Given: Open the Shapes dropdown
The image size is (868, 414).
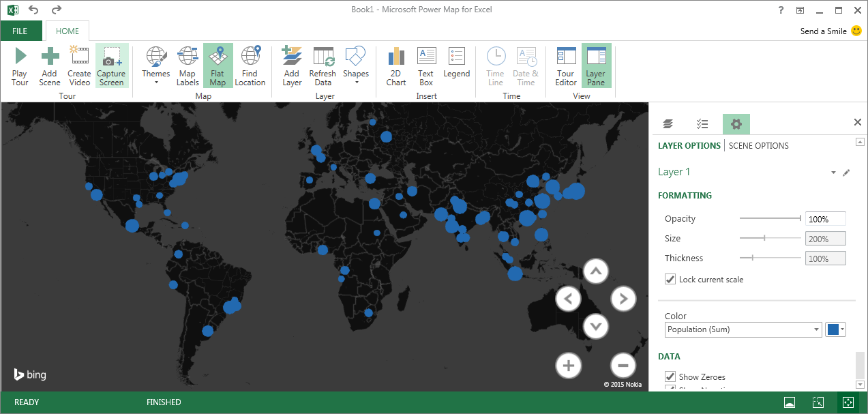Looking at the screenshot, I should pos(356,66).
